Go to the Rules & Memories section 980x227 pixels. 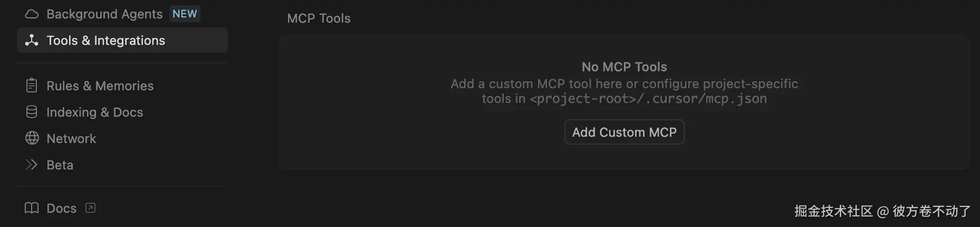coord(100,86)
